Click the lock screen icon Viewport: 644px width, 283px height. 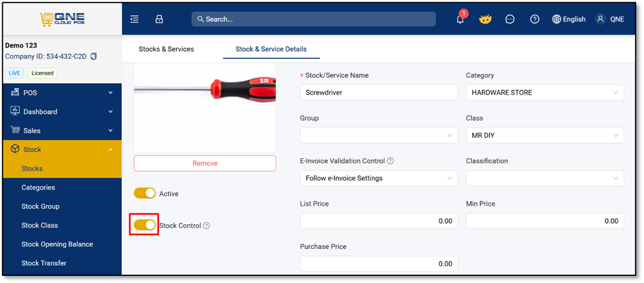159,19
